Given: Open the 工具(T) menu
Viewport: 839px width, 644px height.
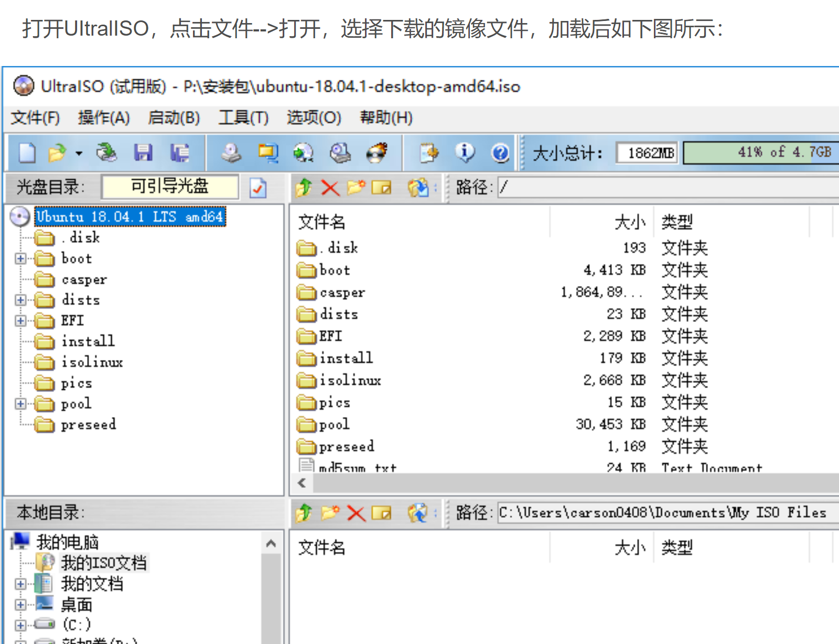Looking at the screenshot, I should (243, 117).
